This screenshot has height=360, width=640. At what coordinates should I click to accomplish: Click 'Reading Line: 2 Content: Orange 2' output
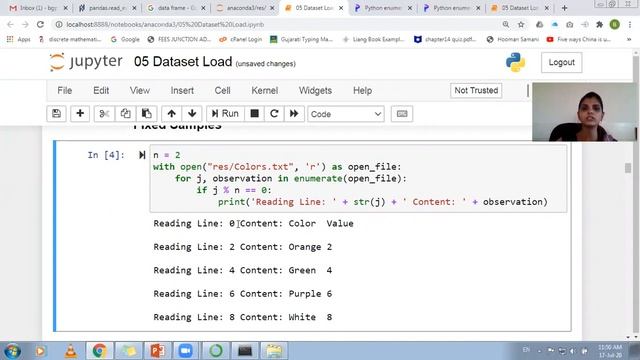(242, 247)
